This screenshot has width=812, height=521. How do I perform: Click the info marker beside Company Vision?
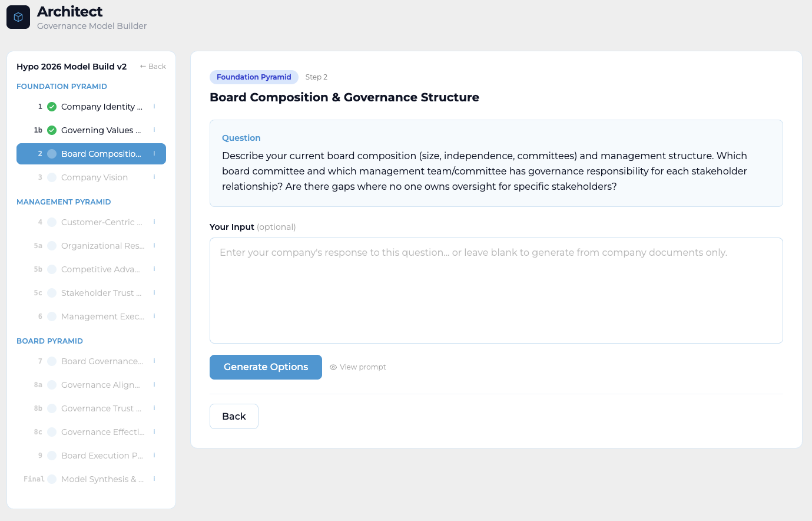coord(155,177)
